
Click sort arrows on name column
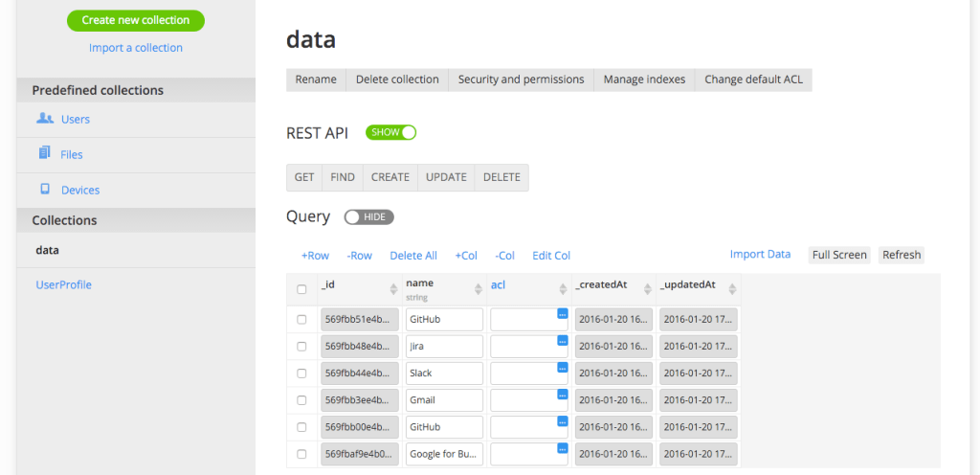(478, 288)
